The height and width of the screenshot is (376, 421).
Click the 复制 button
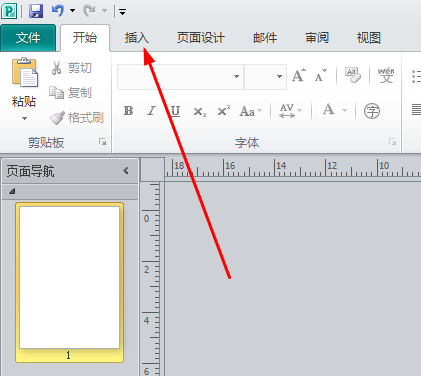pos(70,93)
